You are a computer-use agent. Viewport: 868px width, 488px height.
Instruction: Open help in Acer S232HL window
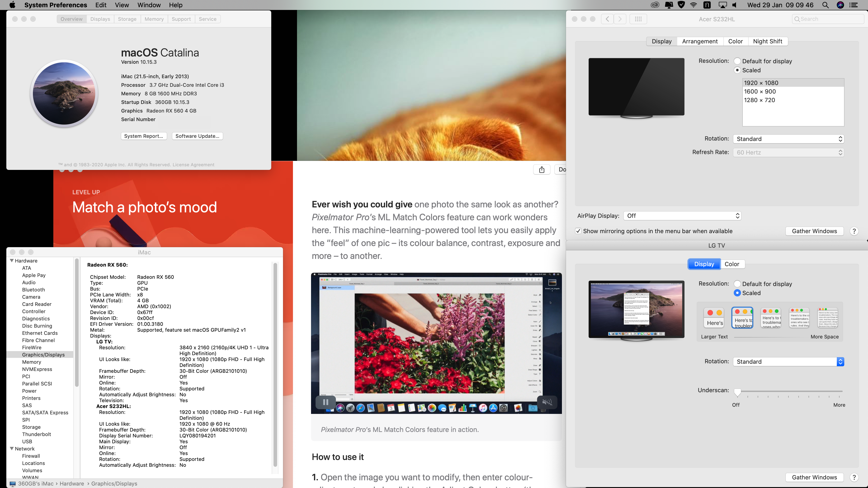pos(854,231)
